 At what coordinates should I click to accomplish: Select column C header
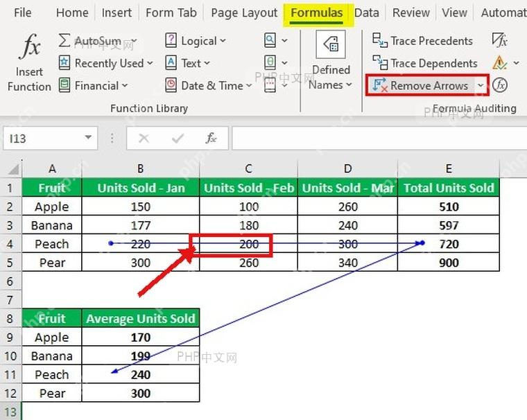click(248, 168)
